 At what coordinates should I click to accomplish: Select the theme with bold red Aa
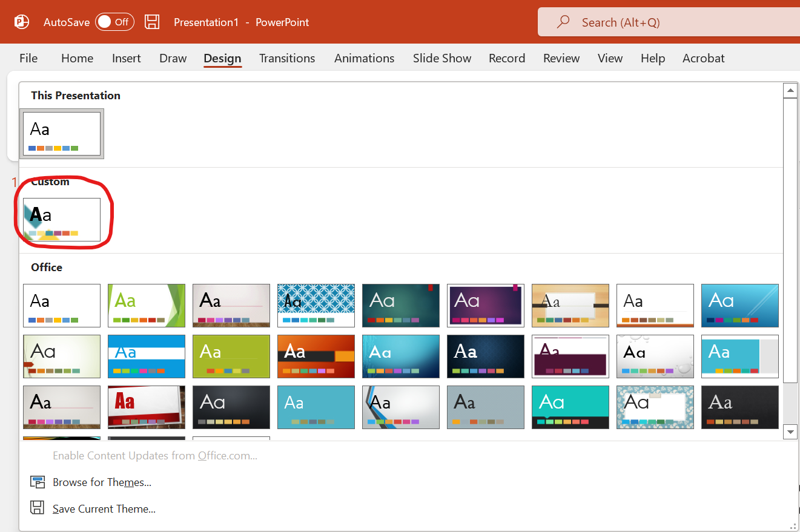pyautogui.click(x=147, y=407)
